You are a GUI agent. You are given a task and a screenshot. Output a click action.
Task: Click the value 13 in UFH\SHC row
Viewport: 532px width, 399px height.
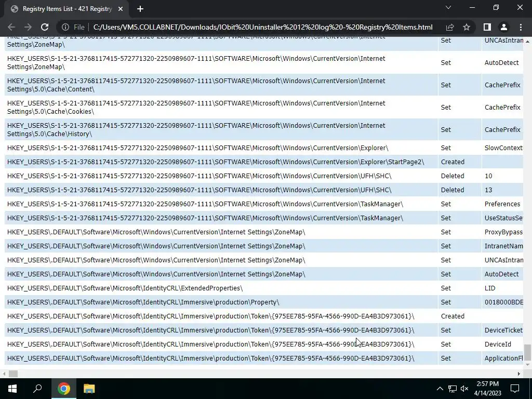488,190
